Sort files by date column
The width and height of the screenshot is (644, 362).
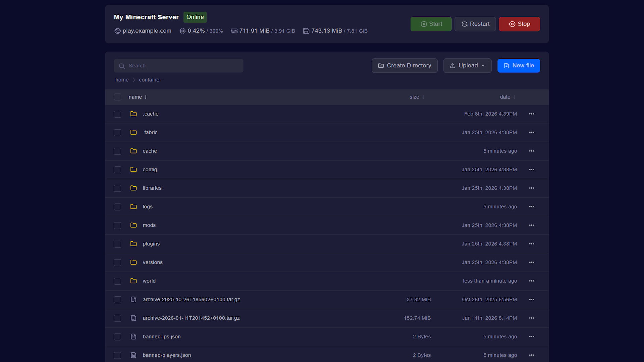(x=507, y=97)
